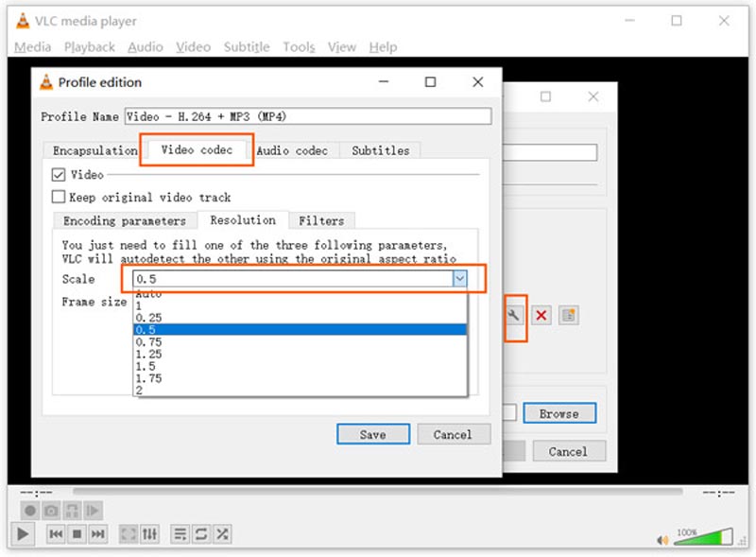Select 0.75 from the Scale list
The image size is (756, 557).
coord(148,342)
